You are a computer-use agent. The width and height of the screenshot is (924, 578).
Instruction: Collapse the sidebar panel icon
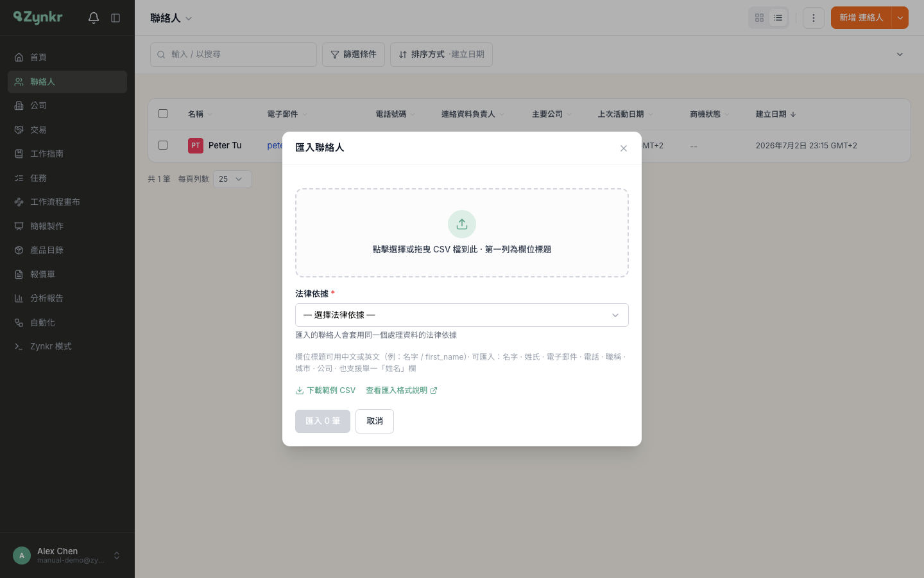[116, 18]
